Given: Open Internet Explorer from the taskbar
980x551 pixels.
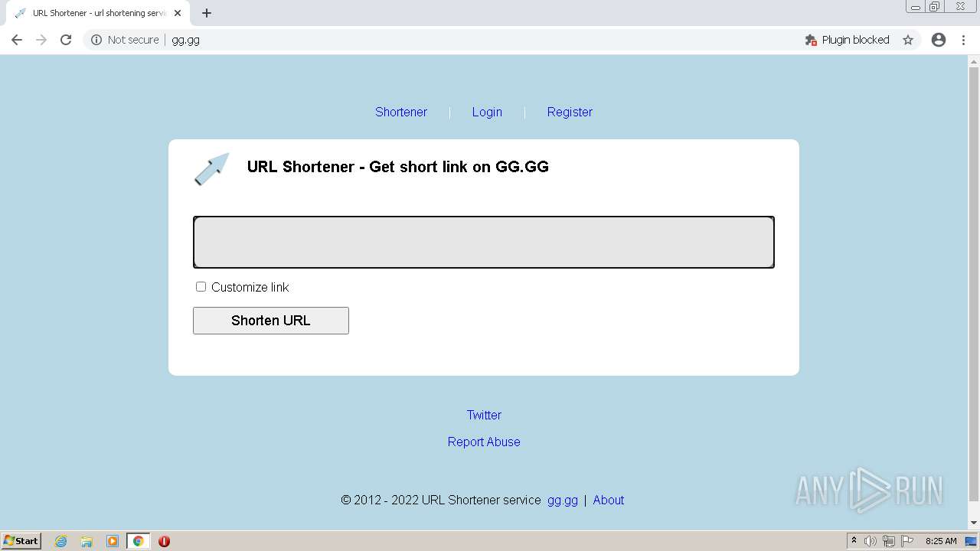Looking at the screenshot, I should [x=60, y=541].
